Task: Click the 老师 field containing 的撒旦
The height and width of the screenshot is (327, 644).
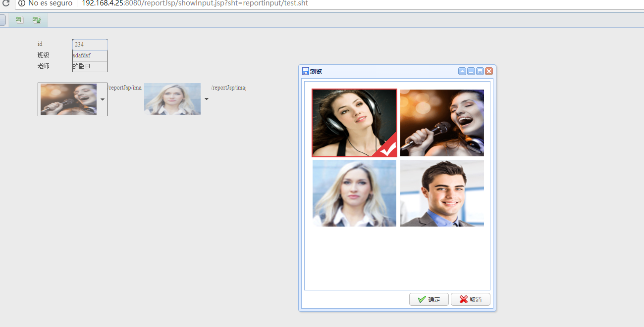Action: (90, 66)
